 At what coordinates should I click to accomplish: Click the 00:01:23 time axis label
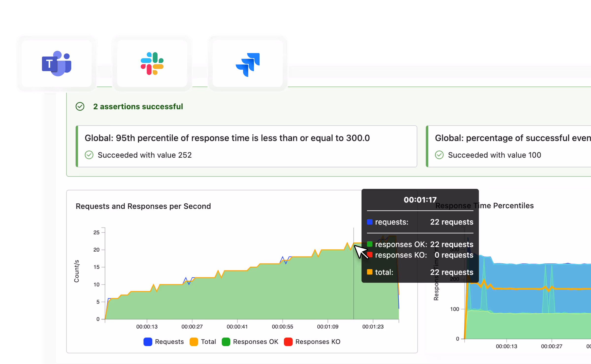click(373, 326)
